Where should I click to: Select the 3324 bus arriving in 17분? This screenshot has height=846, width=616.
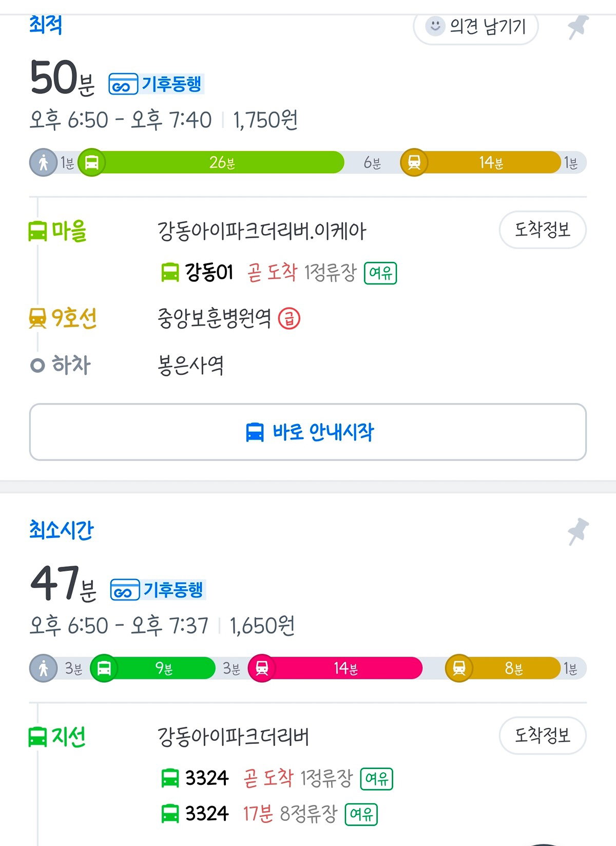[x=269, y=814]
